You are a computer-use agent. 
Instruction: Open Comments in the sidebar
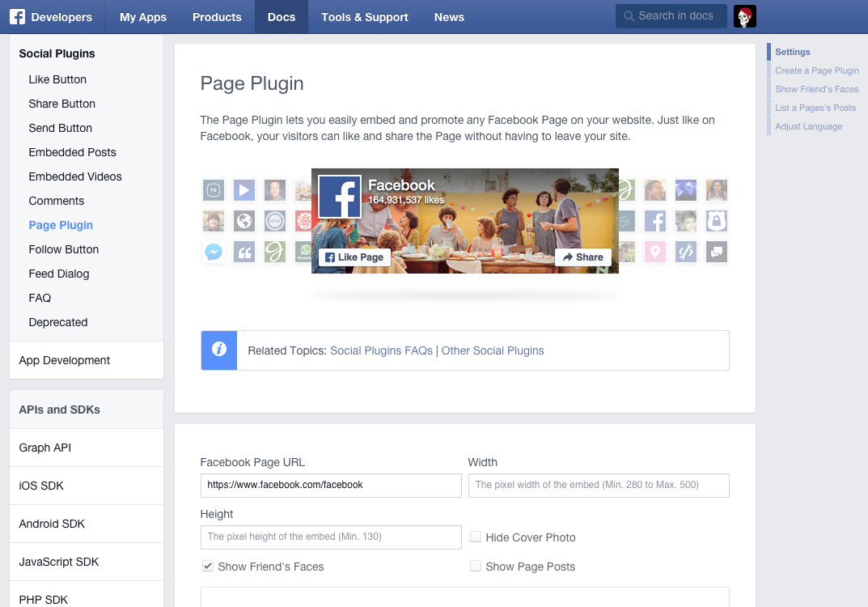pos(57,201)
